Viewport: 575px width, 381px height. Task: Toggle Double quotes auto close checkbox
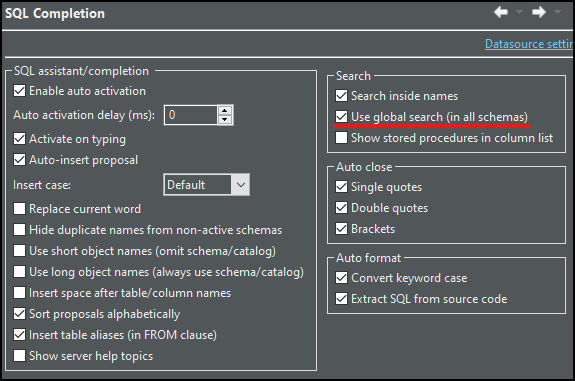pos(341,208)
